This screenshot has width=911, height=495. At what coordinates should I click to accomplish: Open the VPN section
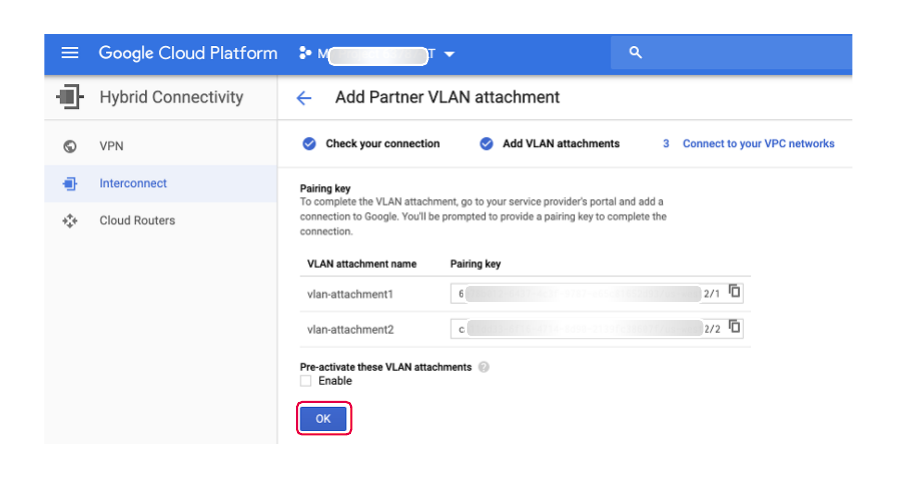click(111, 146)
